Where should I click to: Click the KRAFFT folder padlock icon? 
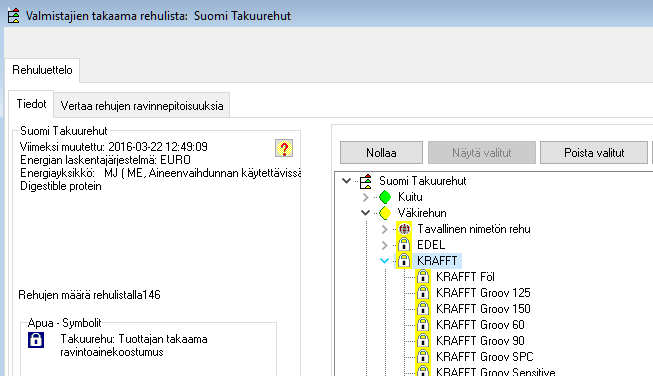point(404,261)
